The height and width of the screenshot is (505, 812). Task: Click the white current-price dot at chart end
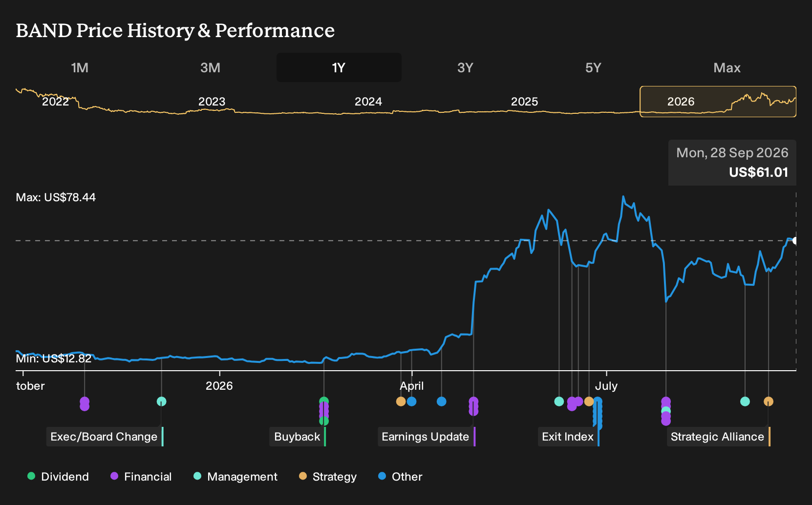795,241
